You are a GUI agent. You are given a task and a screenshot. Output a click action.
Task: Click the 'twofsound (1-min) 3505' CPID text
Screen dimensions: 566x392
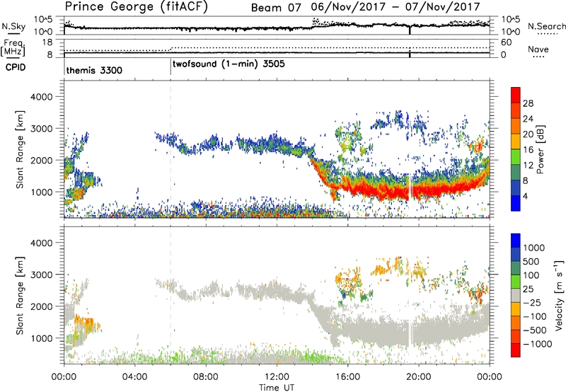(x=229, y=64)
